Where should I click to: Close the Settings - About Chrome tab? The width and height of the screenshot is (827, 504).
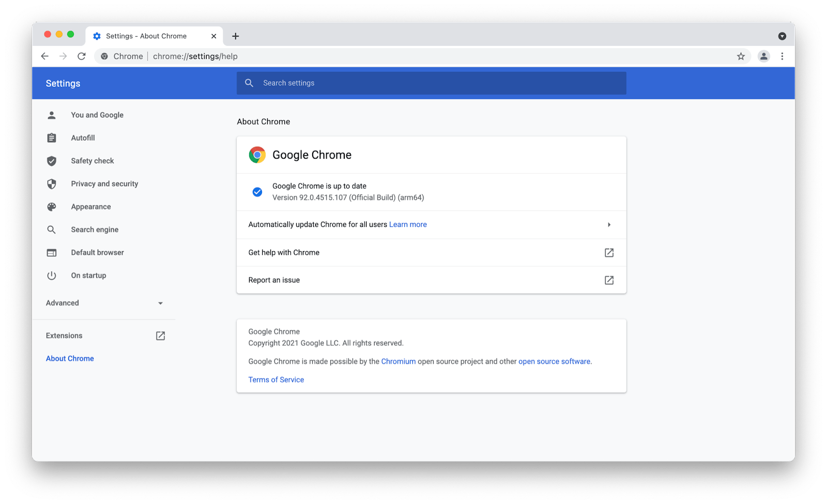pyautogui.click(x=213, y=36)
